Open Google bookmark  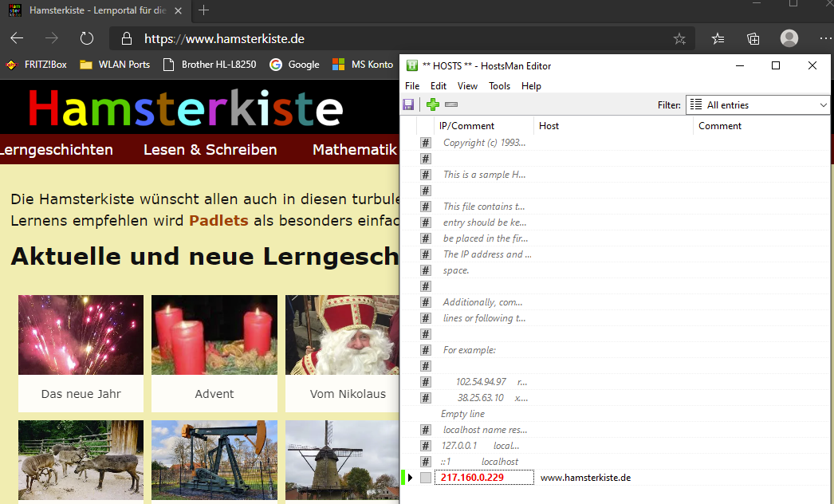click(295, 65)
